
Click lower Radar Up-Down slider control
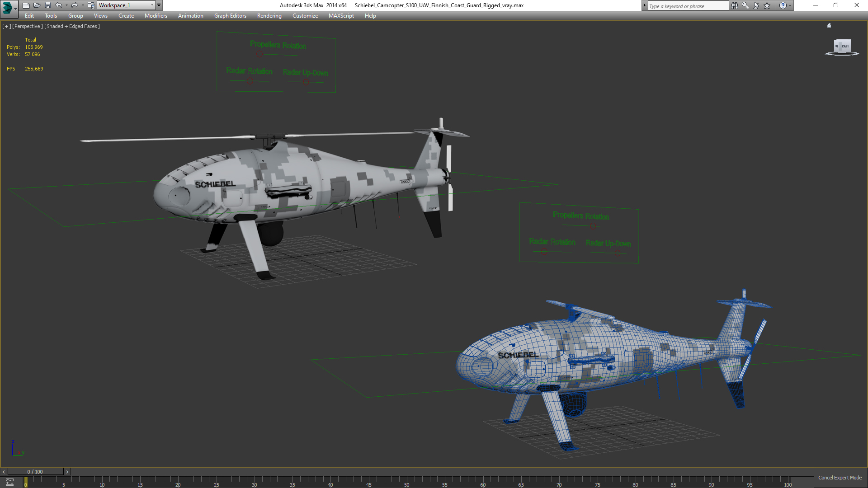(617, 253)
